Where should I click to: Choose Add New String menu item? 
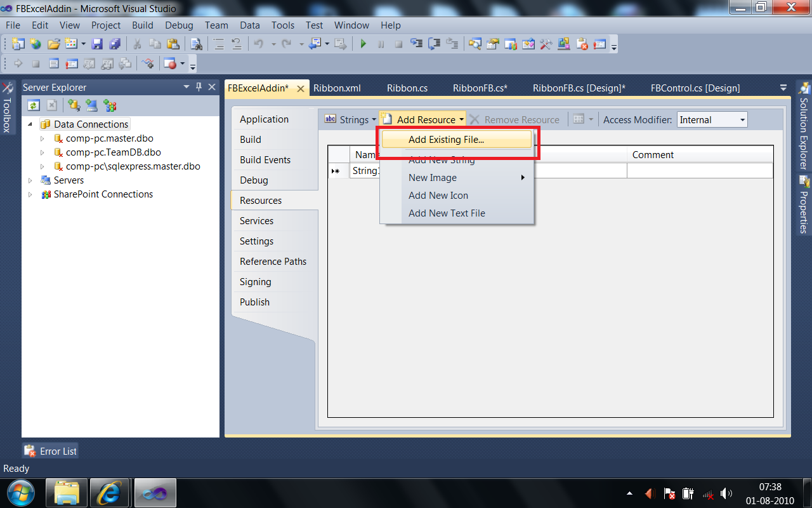coord(457,160)
